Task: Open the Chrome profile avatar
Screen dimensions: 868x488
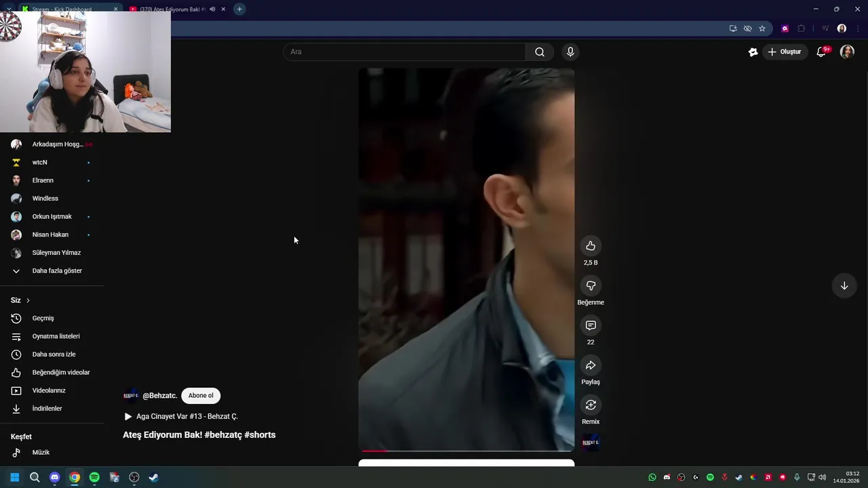Action: pos(842,28)
